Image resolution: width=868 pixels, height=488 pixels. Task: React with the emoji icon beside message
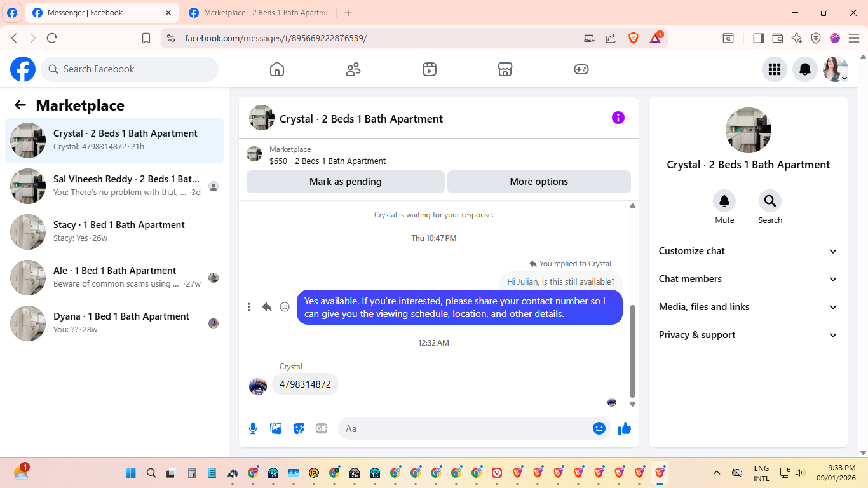[x=285, y=307]
